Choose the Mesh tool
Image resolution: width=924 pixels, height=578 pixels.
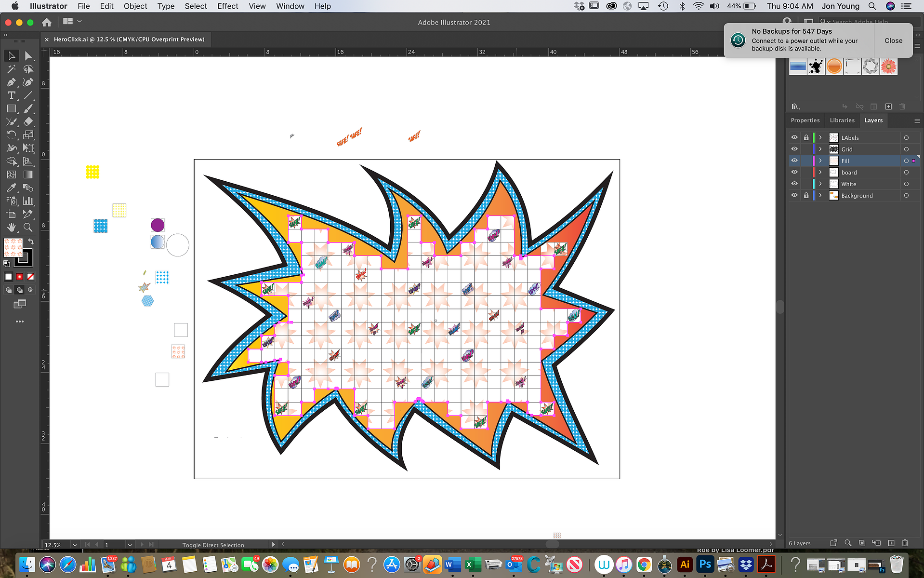click(x=12, y=175)
